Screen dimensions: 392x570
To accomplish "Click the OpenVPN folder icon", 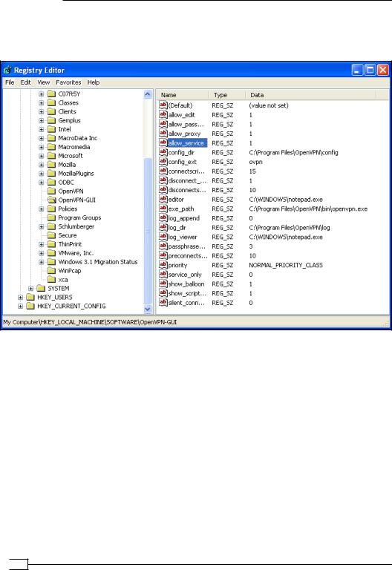I will click(x=52, y=191).
